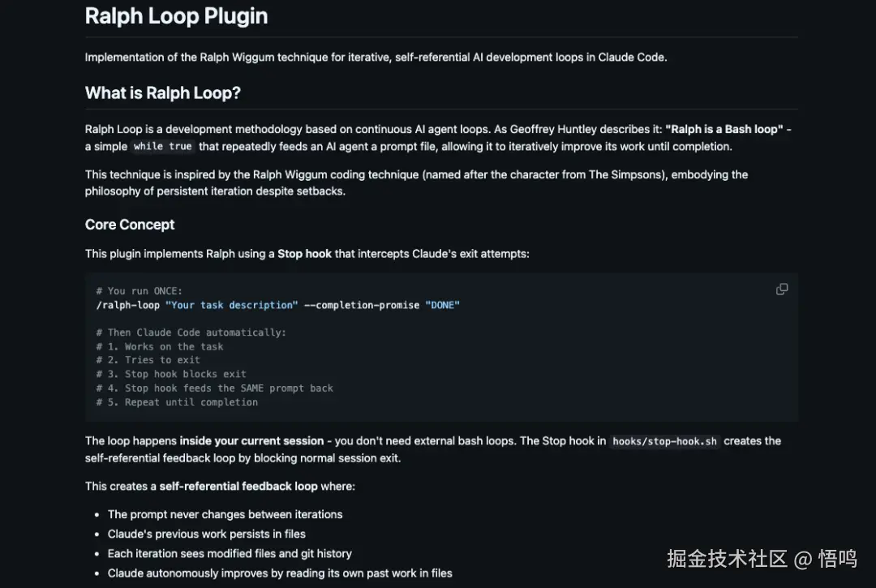
Task: Click bullet "Claude autonomously improves by reading its own past work"
Action: (280, 573)
